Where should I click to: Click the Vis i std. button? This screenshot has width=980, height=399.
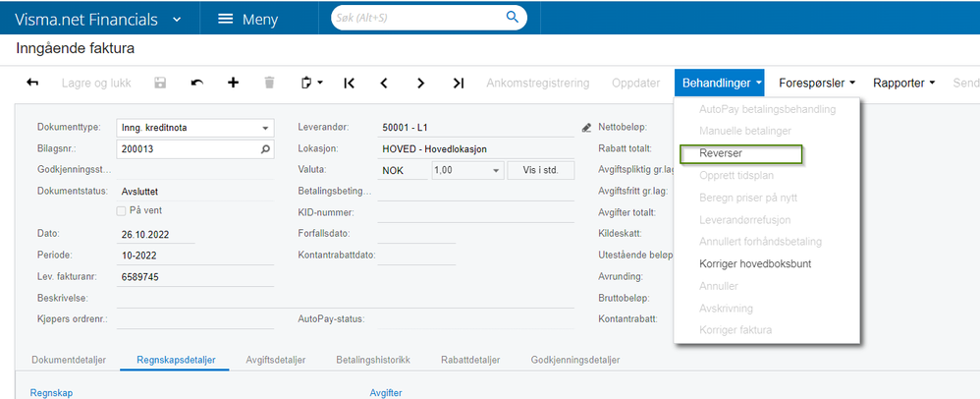(541, 170)
